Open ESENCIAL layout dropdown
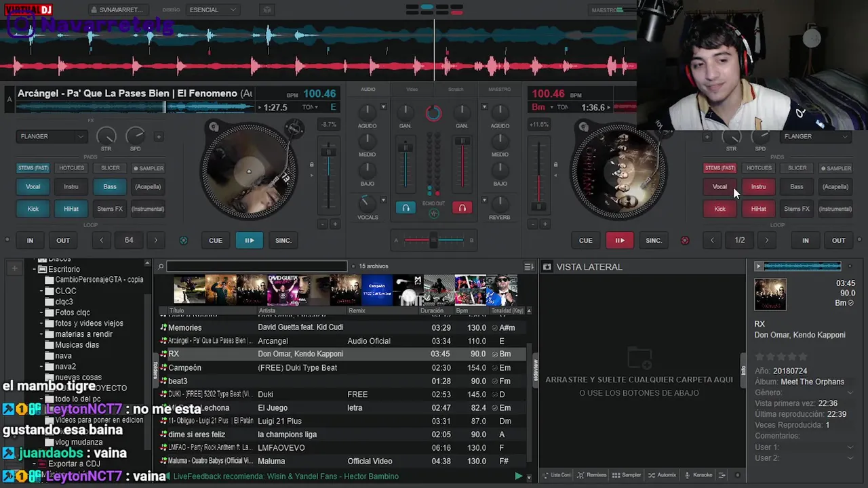 pyautogui.click(x=213, y=9)
